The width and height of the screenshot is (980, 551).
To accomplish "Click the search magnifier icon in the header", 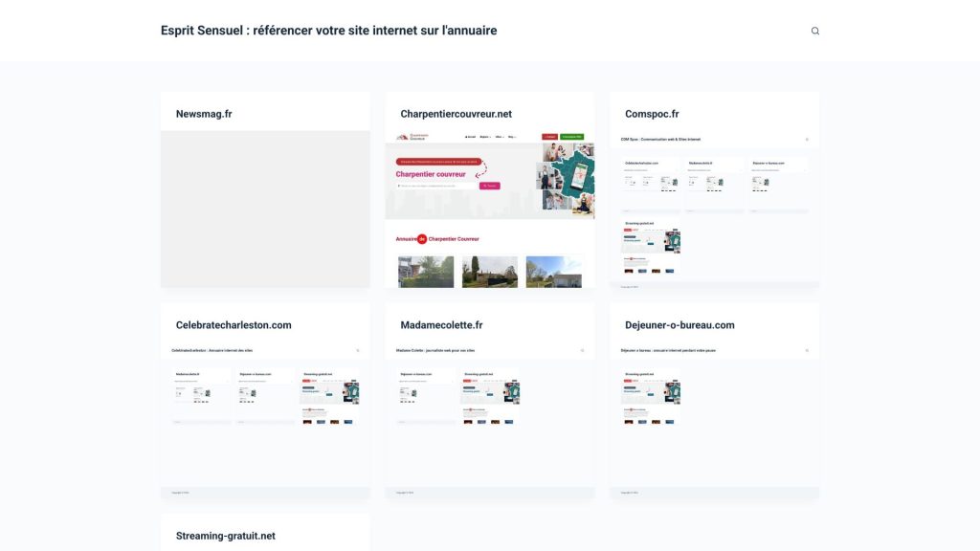I will pos(815,31).
